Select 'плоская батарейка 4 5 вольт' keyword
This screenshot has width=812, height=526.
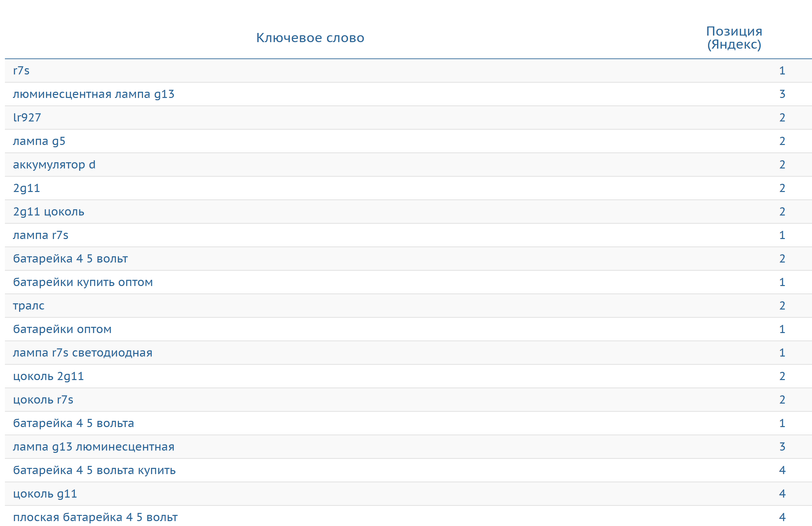click(x=95, y=517)
